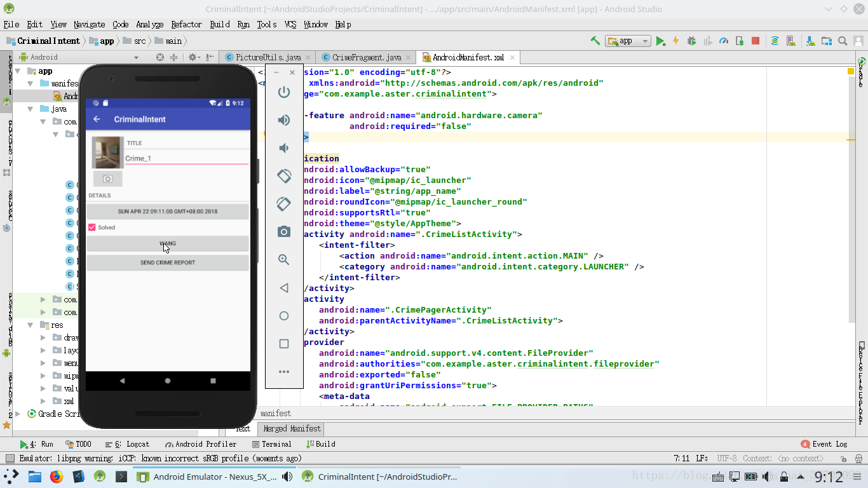Rotate emulator left icon
Image resolution: width=868 pixels, height=488 pixels.
pos(284,176)
